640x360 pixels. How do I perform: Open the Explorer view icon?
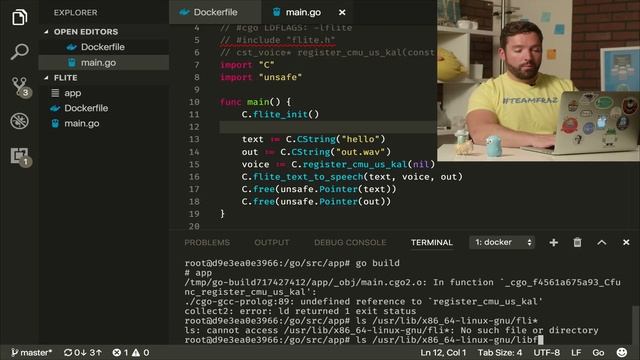click(19, 17)
